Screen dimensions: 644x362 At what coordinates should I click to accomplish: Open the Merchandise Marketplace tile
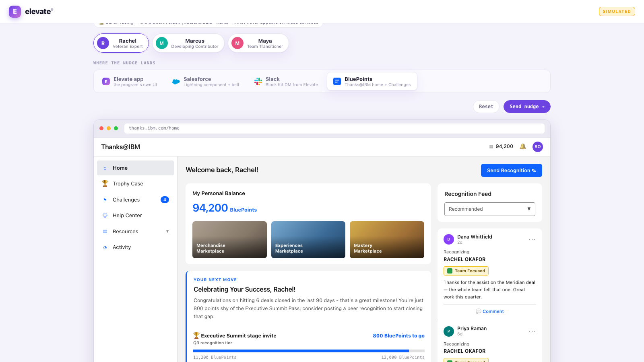(229, 240)
